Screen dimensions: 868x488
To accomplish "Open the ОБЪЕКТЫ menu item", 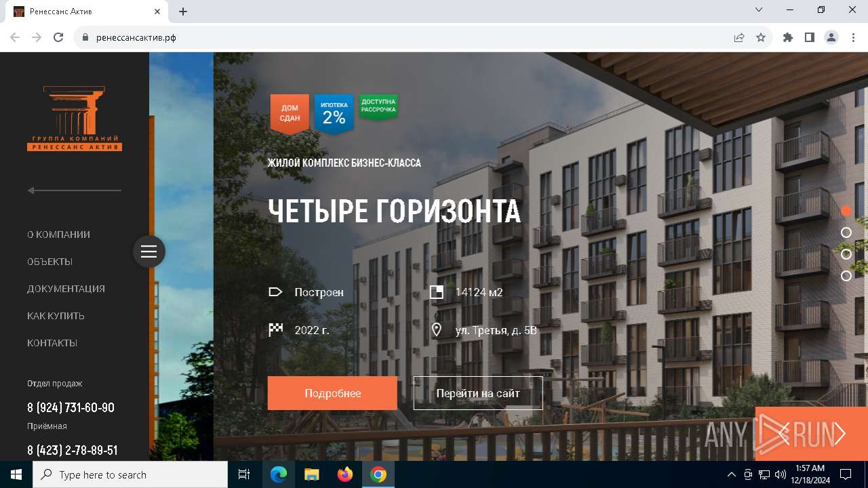I will [x=50, y=262].
